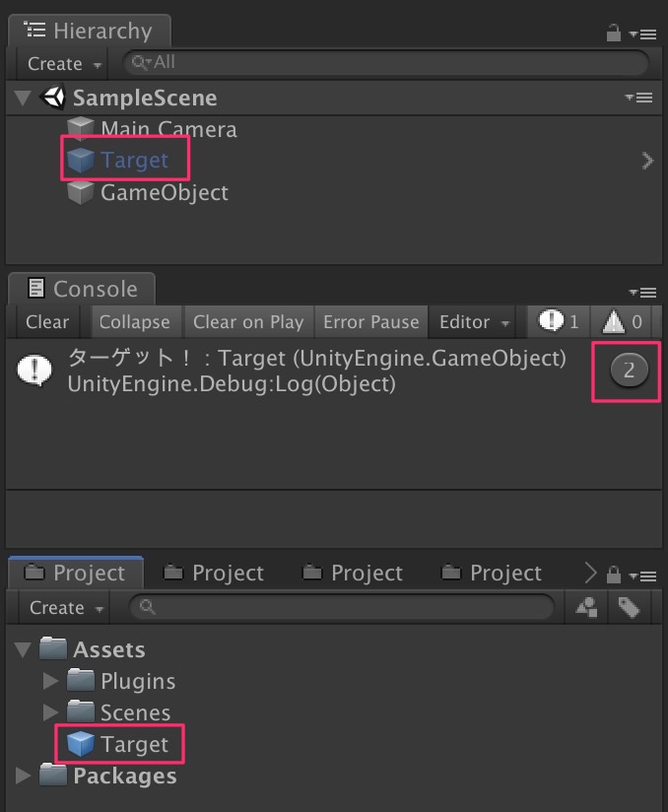Image resolution: width=668 pixels, height=812 pixels.
Task: Clear the Console log with the Clear button
Action: [x=47, y=322]
